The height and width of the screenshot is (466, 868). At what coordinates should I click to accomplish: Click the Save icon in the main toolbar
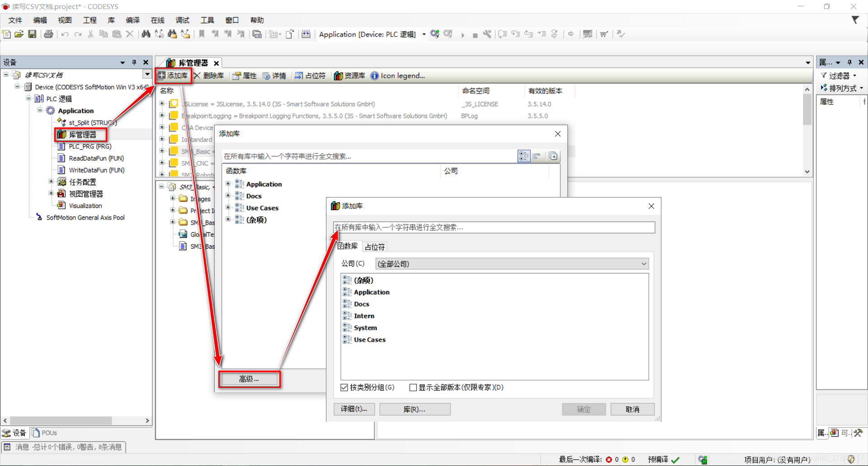pos(32,34)
